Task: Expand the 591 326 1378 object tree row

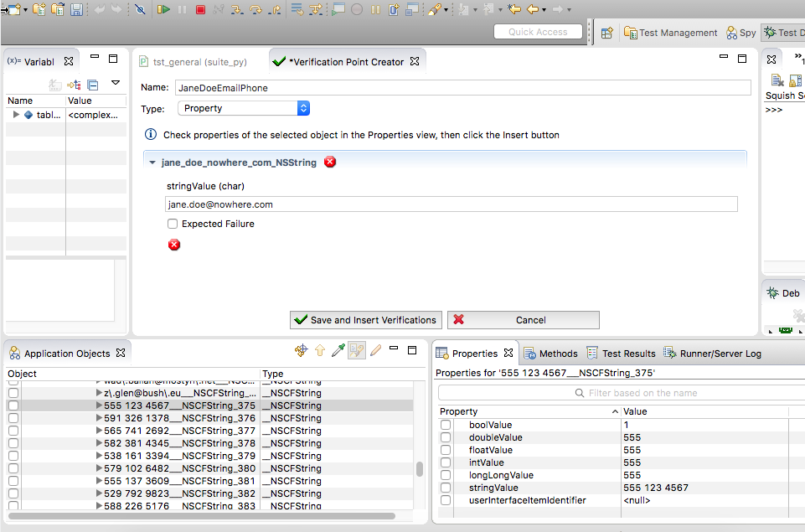Action: (x=99, y=418)
